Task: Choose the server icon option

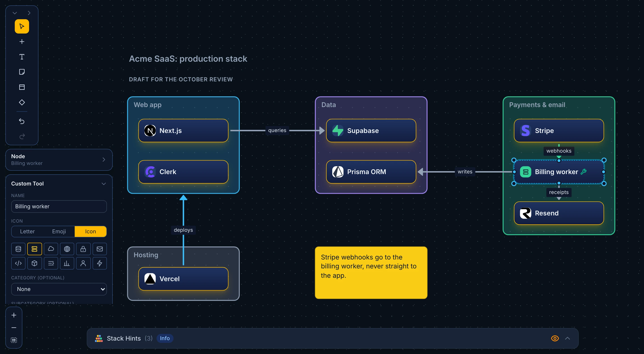Action: pyautogui.click(x=34, y=249)
